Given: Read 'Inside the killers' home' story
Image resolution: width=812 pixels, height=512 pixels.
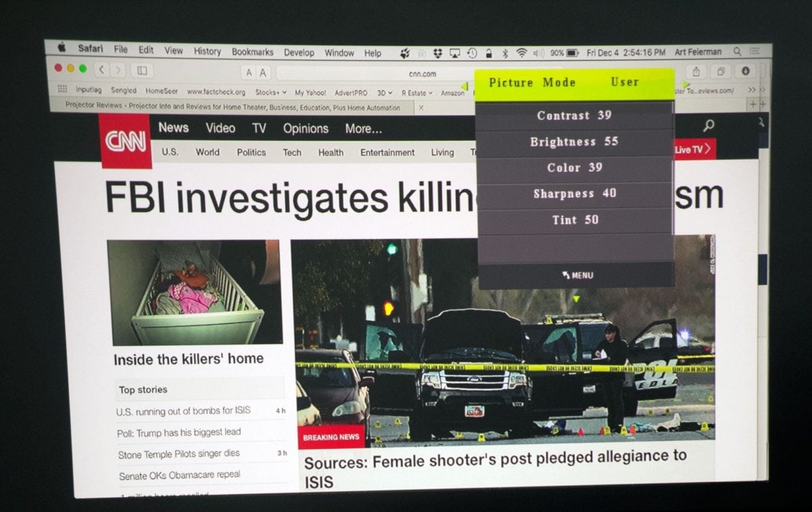Looking at the screenshot, I should click(x=188, y=359).
